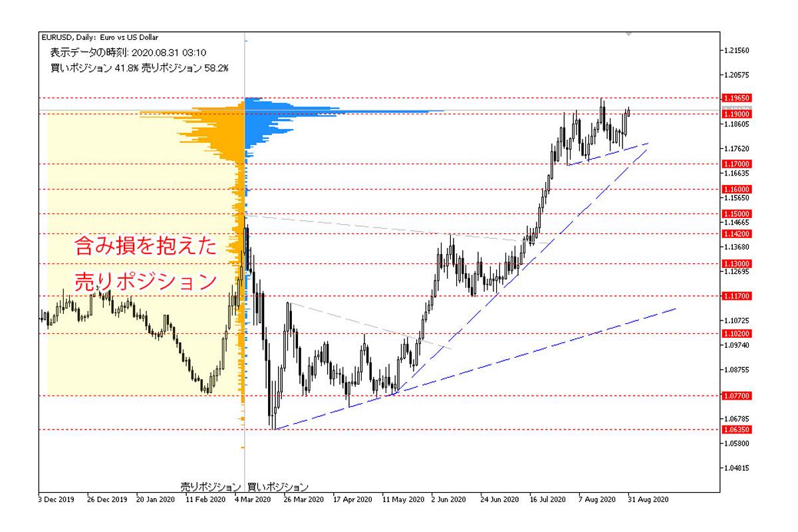
Task: Select the 1.15000 red price tag
Action: [737, 214]
